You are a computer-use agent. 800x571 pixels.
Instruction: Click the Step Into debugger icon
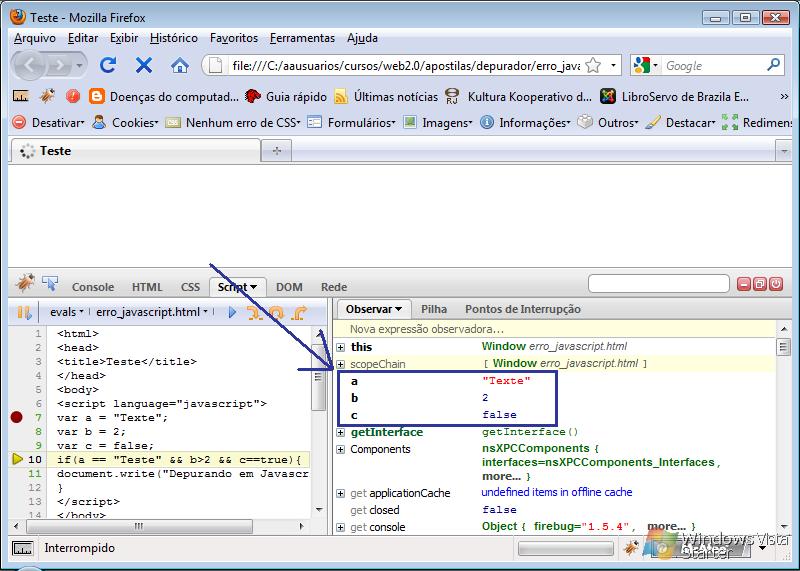[x=255, y=312]
